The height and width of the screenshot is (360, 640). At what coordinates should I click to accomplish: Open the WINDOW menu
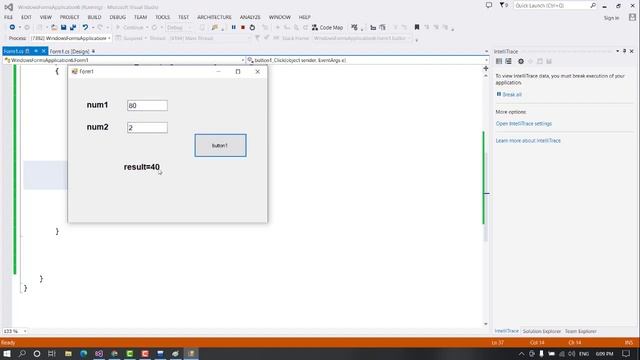point(280,17)
